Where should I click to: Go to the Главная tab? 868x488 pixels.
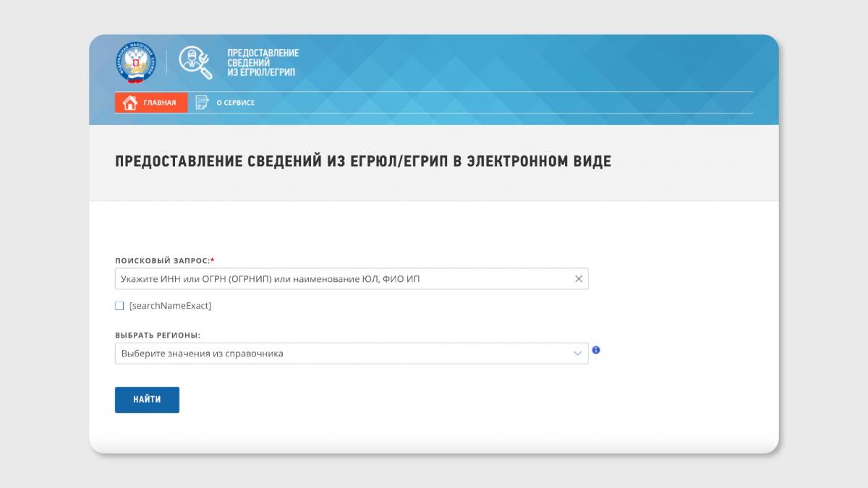click(x=151, y=103)
